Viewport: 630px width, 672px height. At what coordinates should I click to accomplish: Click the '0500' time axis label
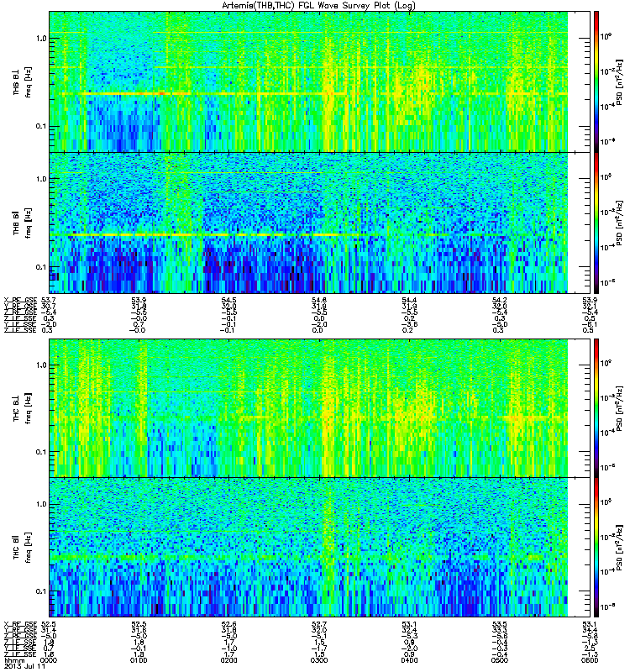[499, 660]
